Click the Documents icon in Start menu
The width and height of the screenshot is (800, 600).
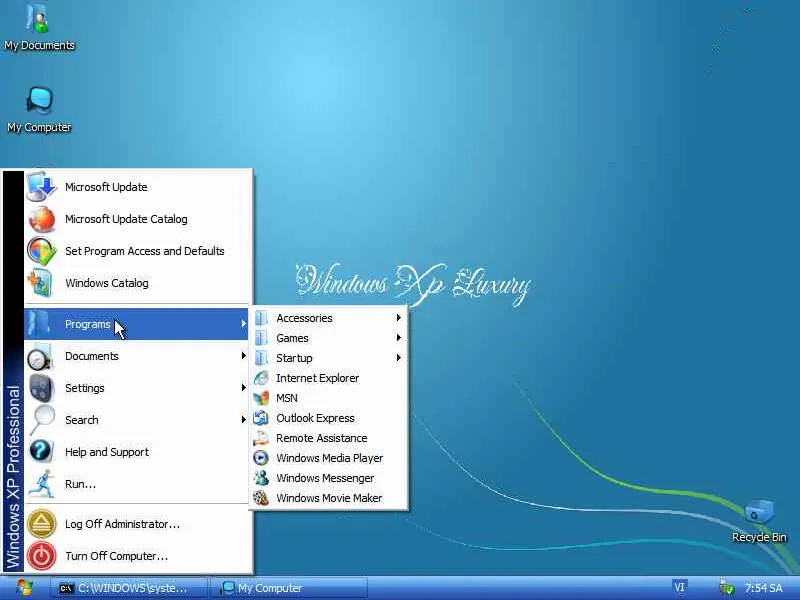click(40, 357)
